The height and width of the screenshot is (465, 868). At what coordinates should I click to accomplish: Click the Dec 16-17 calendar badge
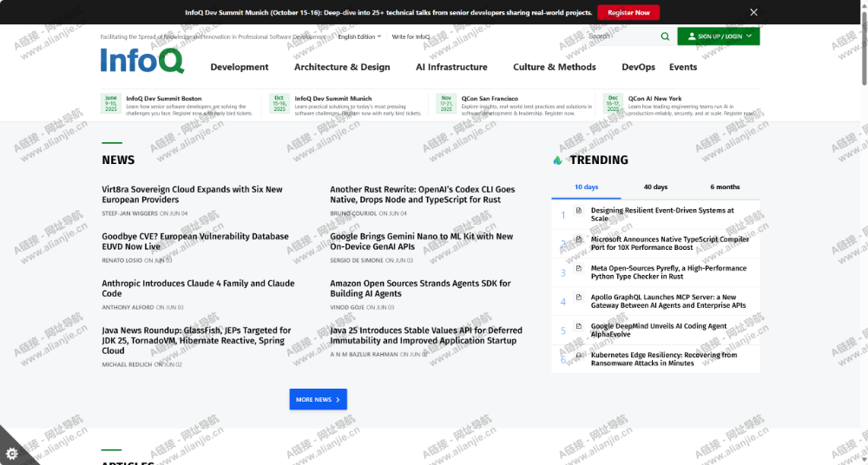tap(613, 103)
